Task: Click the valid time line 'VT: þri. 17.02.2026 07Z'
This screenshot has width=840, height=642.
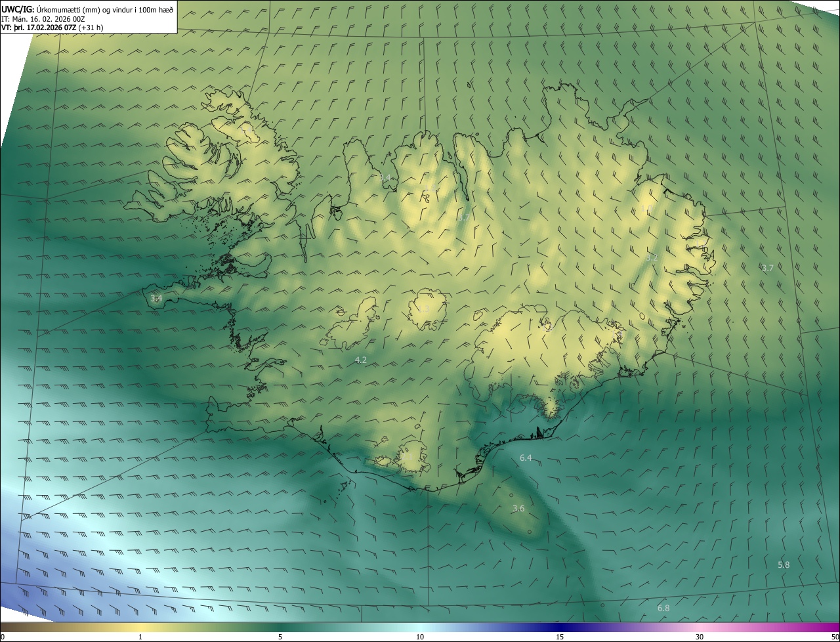Action: coord(39,28)
